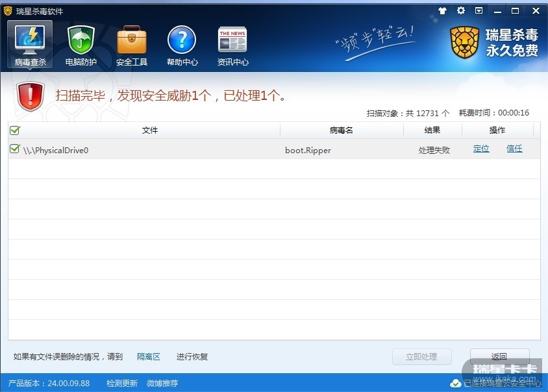
Task: Open the title bar dropdown menu icon
Action: [479, 10]
